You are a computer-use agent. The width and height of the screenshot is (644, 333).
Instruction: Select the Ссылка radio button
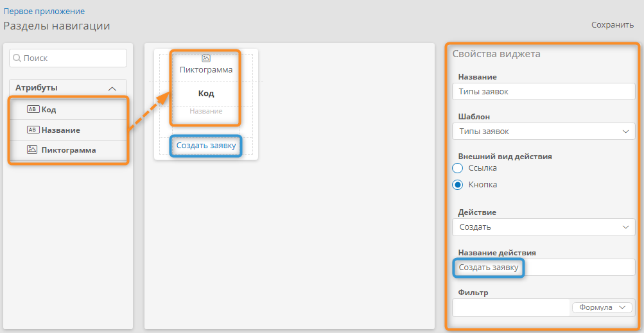click(x=458, y=168)
